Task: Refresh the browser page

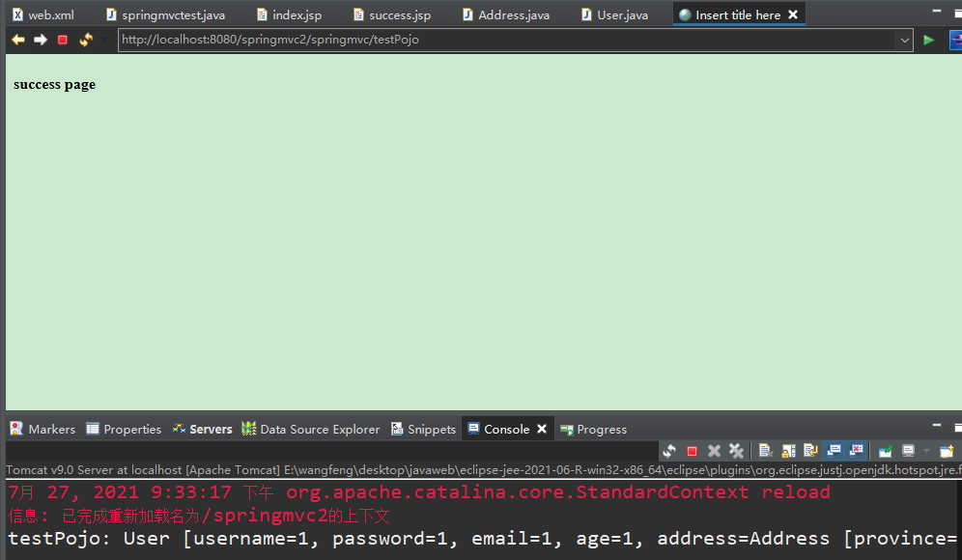Action: tap(86, 40)
